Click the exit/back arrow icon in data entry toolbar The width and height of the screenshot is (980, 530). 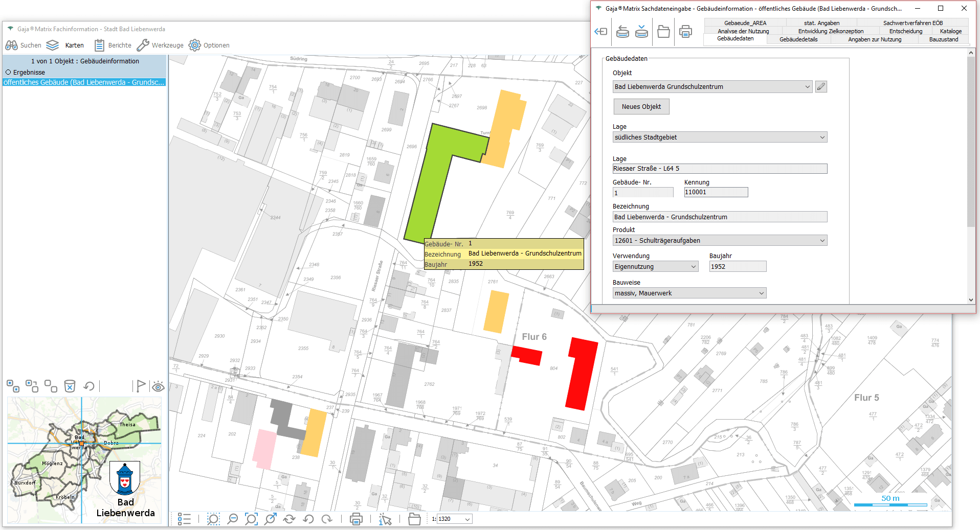click(600, 32)
